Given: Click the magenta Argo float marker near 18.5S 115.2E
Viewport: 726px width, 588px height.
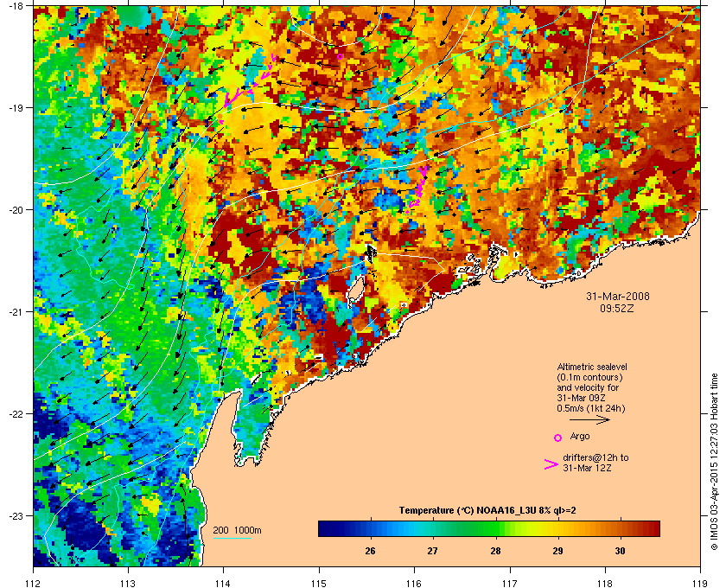Looking at the screenshot, I should (340, 56).
